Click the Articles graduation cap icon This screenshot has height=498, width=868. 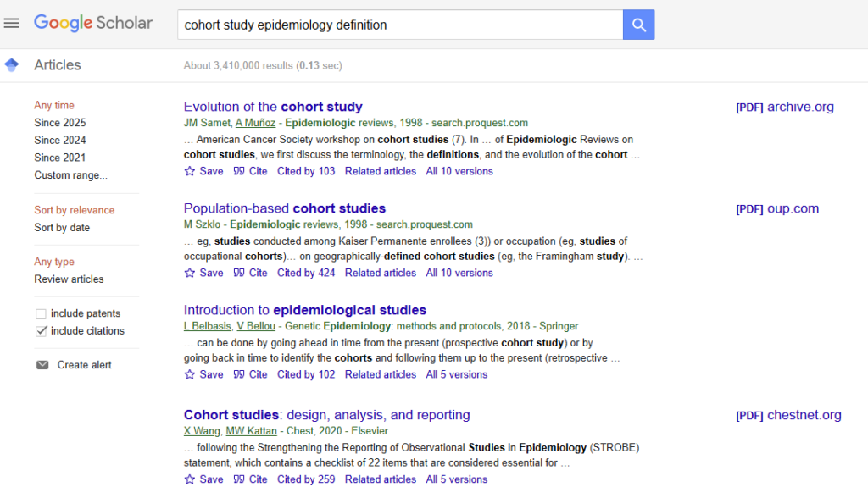[x=12, y=65]
